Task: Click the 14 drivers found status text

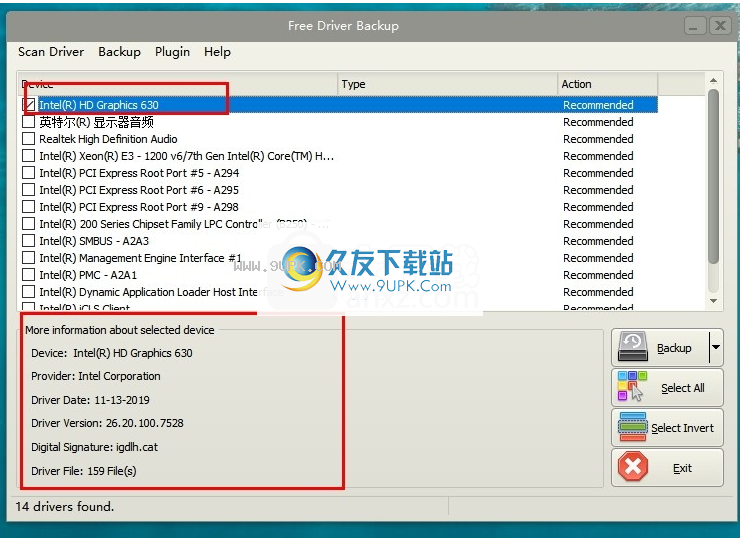Action: click(65, 506)
